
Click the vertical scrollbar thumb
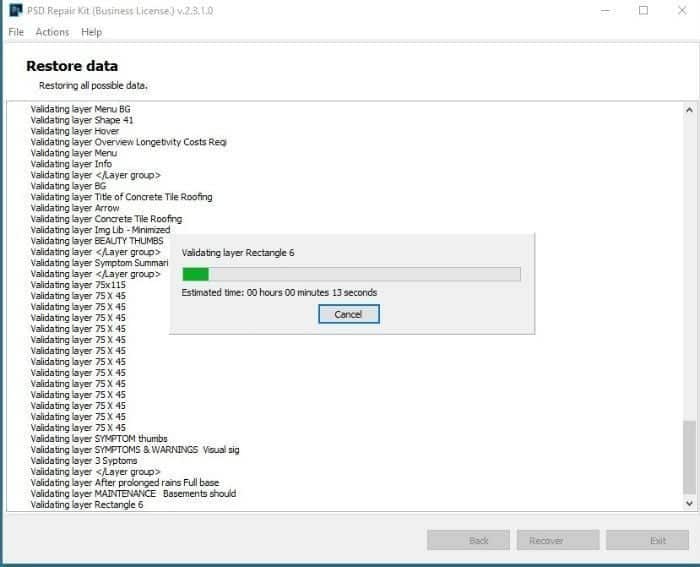(689, 456)
